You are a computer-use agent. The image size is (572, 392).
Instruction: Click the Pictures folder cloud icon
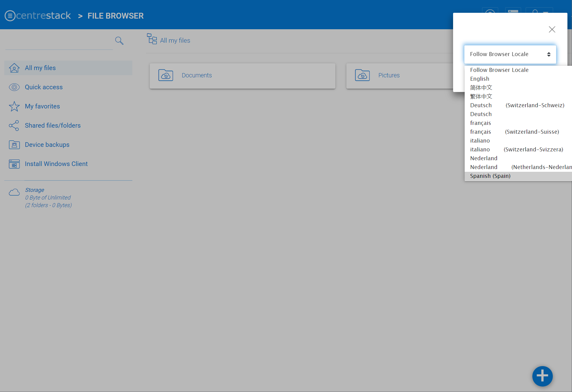click(x=362, y=75)
